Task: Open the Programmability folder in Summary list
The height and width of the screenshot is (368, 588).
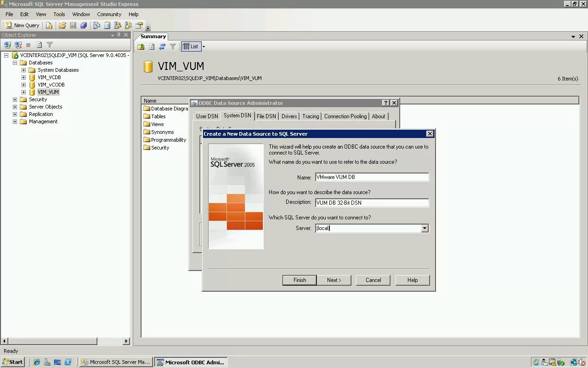Action: coord(164,140)
